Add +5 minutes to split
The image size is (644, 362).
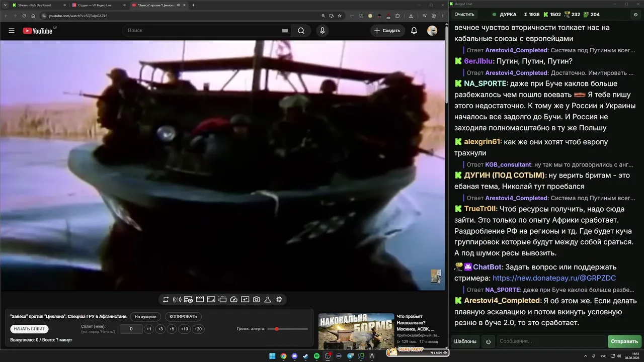pos(172,329)
